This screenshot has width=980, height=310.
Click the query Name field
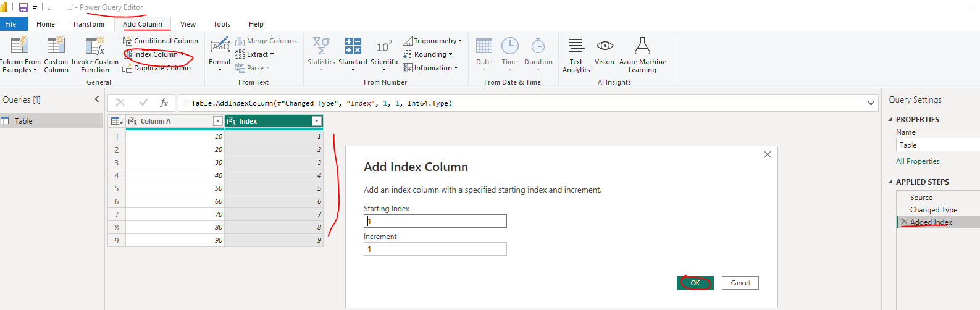tap(938, 145)
